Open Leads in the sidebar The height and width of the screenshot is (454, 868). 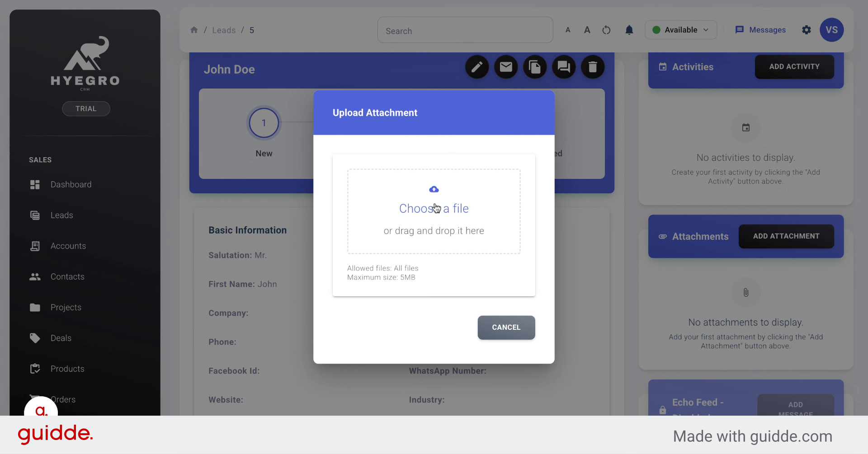pos(62,215)
